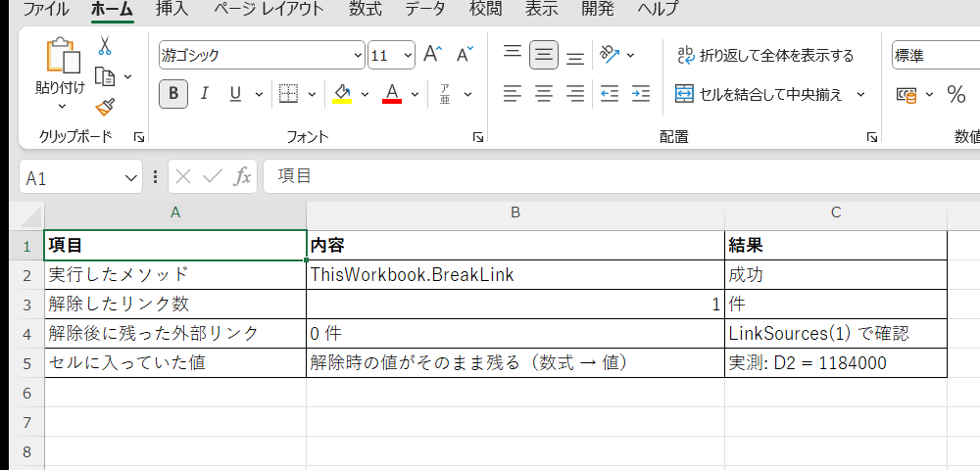This screenshot has width=980, height=470.
Task: Toggle Bold formatting
Action: [x=173, y=94]
